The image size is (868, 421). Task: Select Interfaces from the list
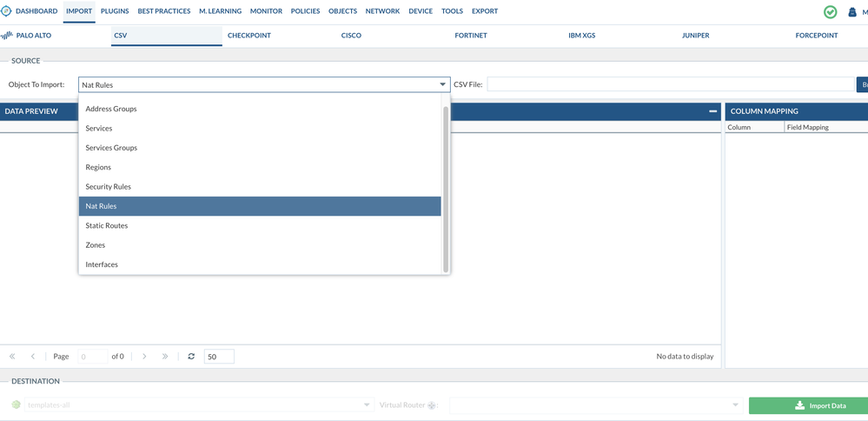click(x=260, y=264)
